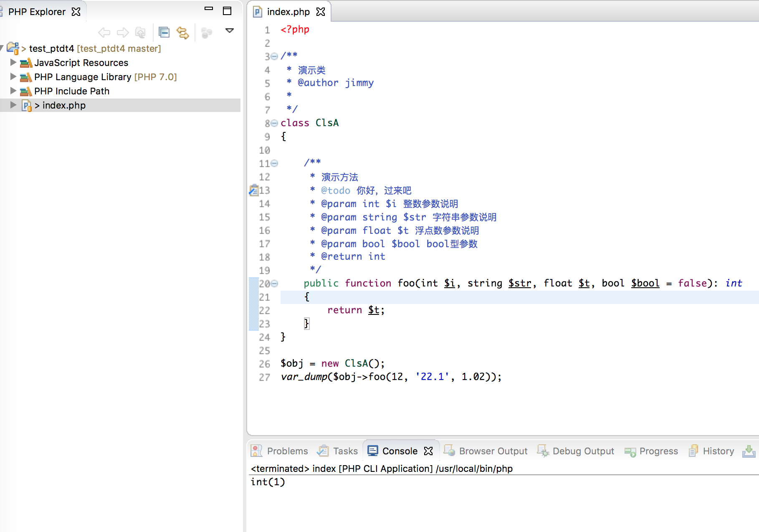Click the terminated index PHP CLI label
This screenshot has height=532, width=759.
(382, 469)
